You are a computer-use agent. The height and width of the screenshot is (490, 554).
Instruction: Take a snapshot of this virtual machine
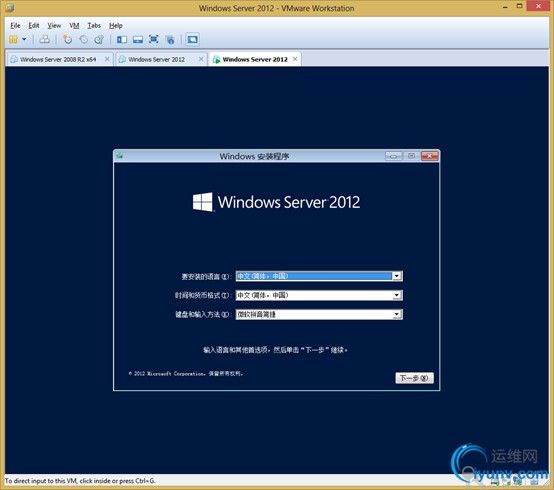click(67, 39)
